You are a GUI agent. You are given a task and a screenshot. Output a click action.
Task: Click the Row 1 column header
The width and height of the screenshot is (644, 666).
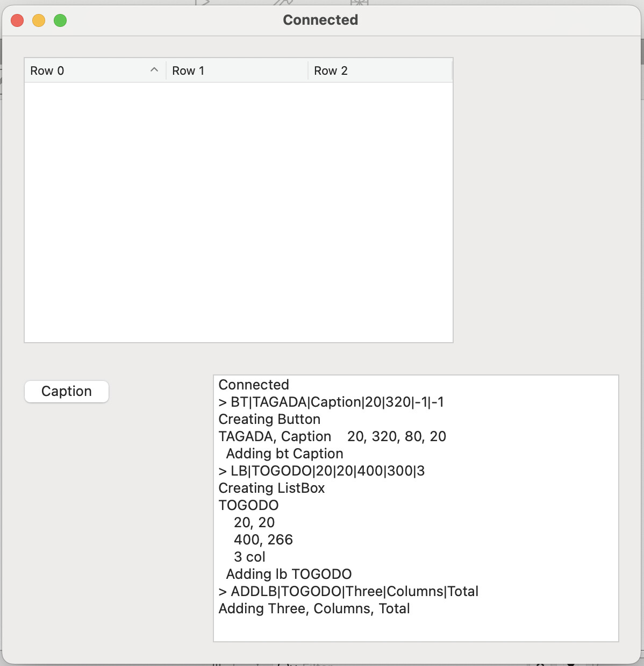tap(188, 70)
